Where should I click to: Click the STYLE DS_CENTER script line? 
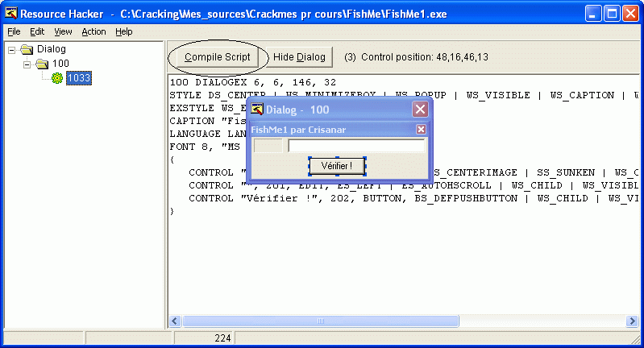coord(404,95)
